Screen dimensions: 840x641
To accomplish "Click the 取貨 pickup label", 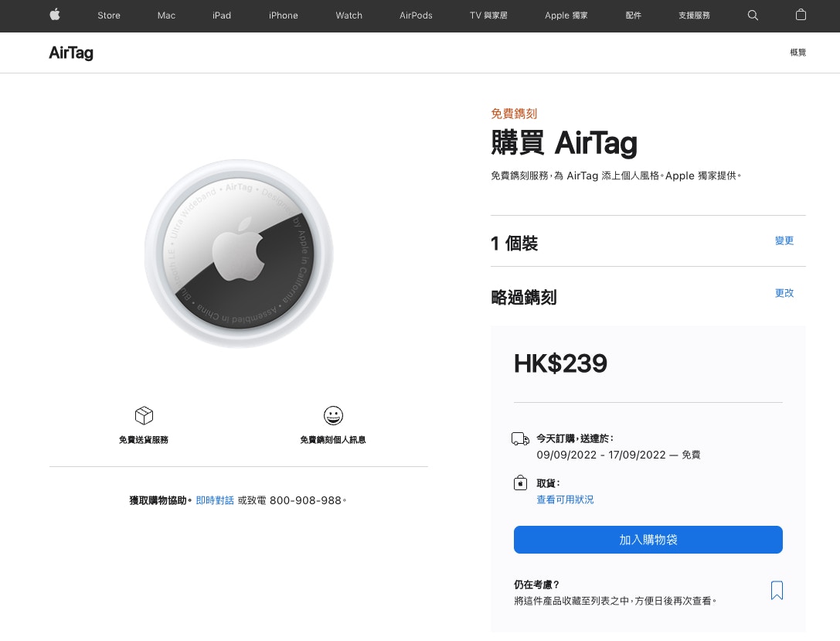I will pos(549,483).
